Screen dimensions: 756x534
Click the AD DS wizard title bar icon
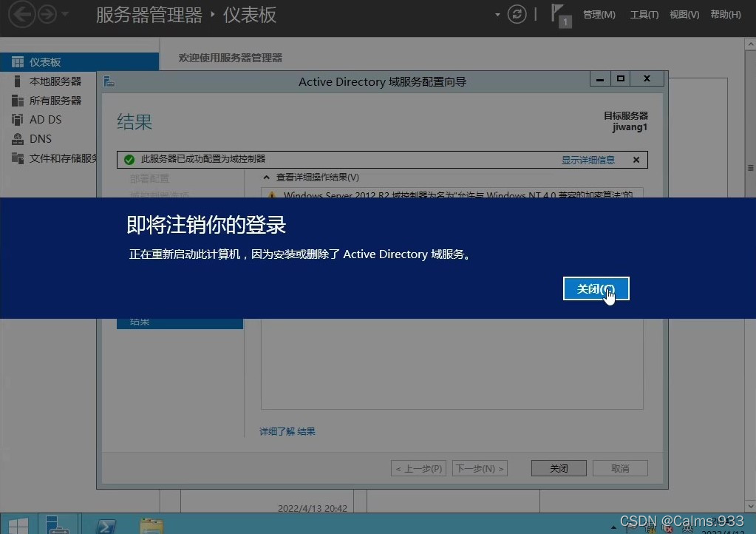pyautogui.click(x=109, y=81)
